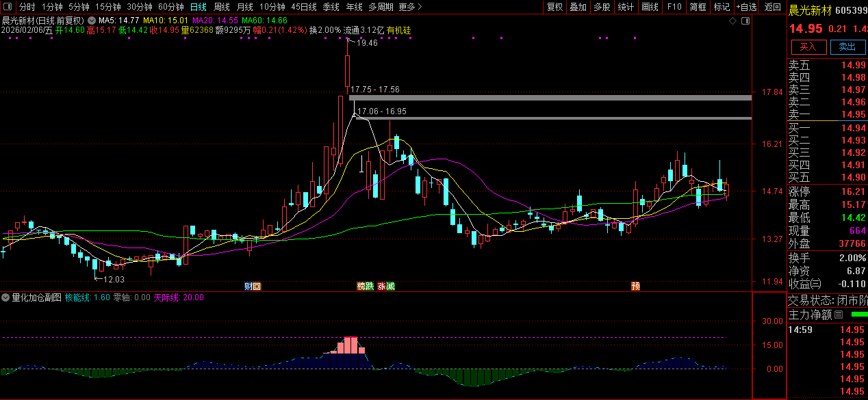Click the 预 forecast marker on the timeline
The width and height of the screenshot is (868, 400).
click(x=635, y=286)
